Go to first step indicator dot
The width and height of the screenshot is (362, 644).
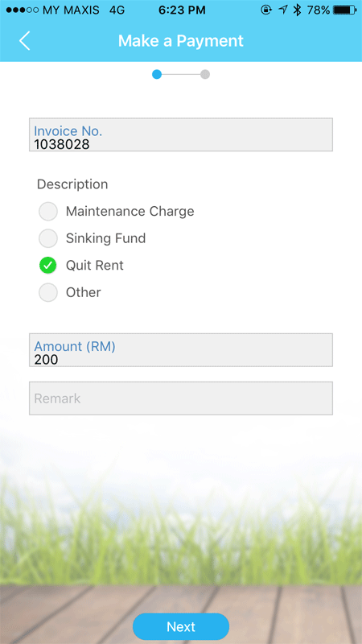(x=157, y=74)
